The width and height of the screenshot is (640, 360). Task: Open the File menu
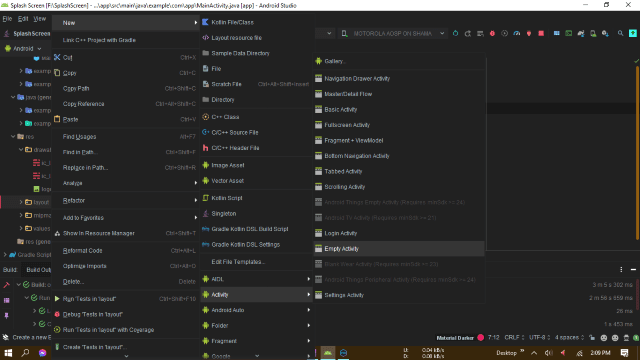click(x=7, y=19)
